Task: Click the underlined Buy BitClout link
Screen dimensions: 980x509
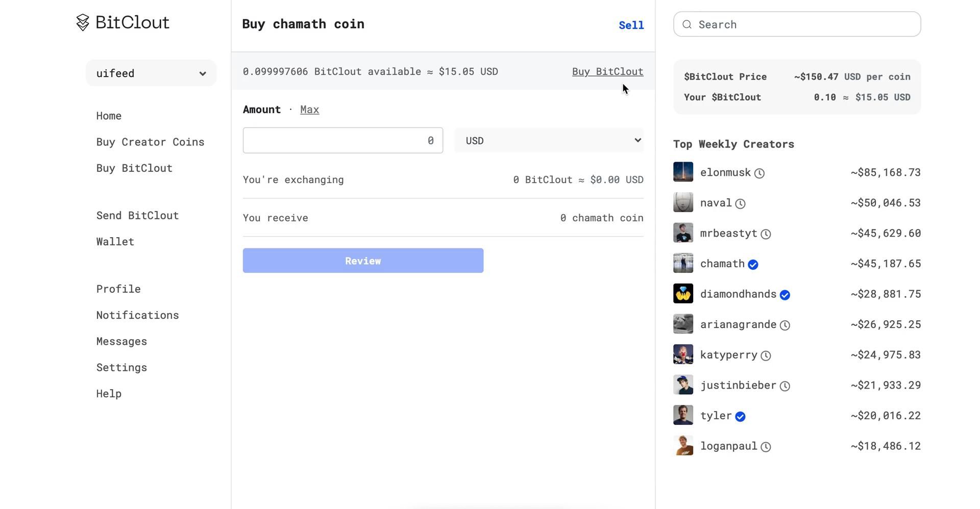Action: pos(607,71)
